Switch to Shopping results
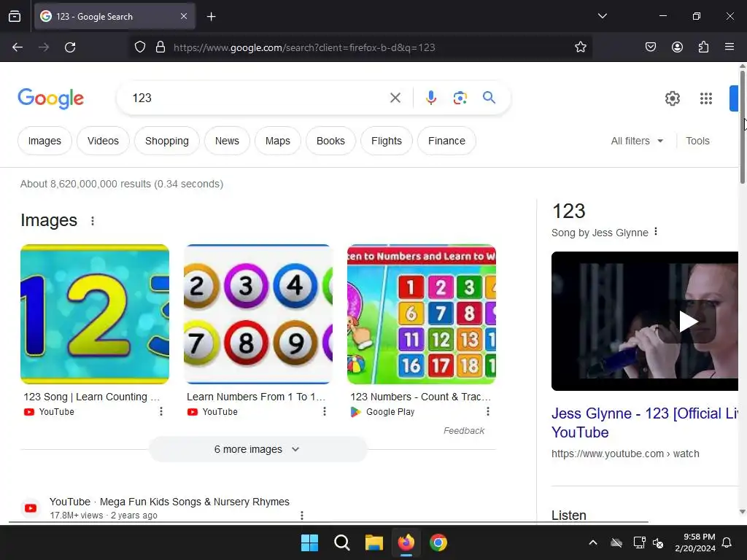747x560 pixels. point(167,141)
